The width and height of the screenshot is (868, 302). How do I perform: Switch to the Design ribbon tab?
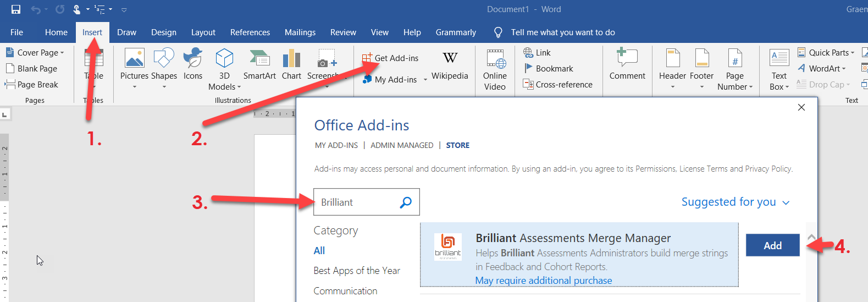click(164, 32)
